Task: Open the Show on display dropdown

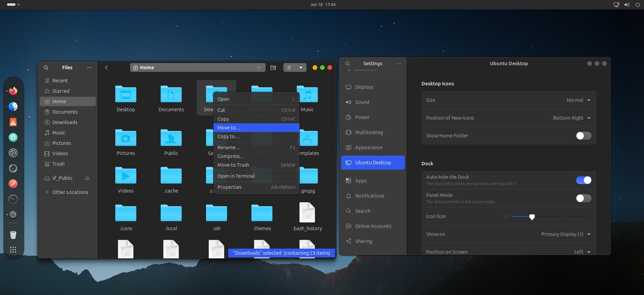Action: point(566,234)
